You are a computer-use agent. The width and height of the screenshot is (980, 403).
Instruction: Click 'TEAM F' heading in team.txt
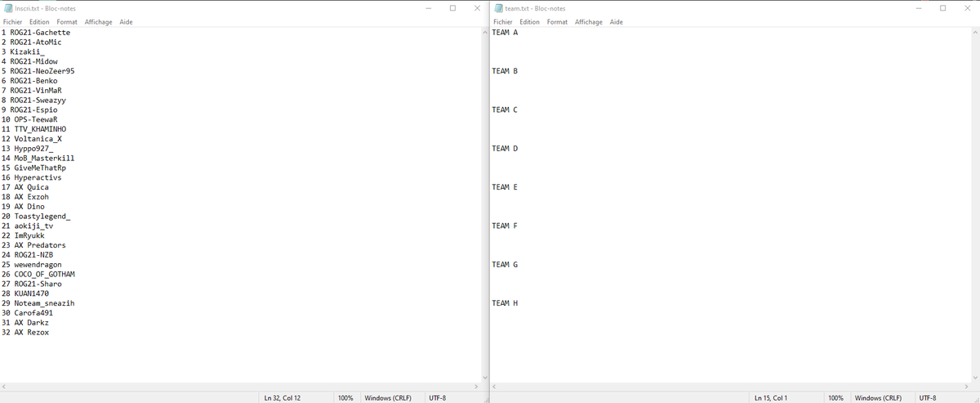pyautogui.click(x=505, y=226)
